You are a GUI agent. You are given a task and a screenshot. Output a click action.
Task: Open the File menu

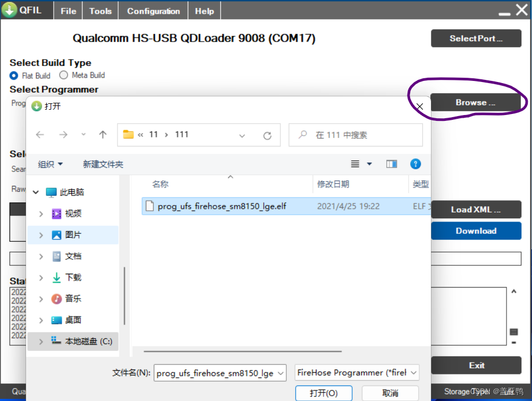(68, 11)
